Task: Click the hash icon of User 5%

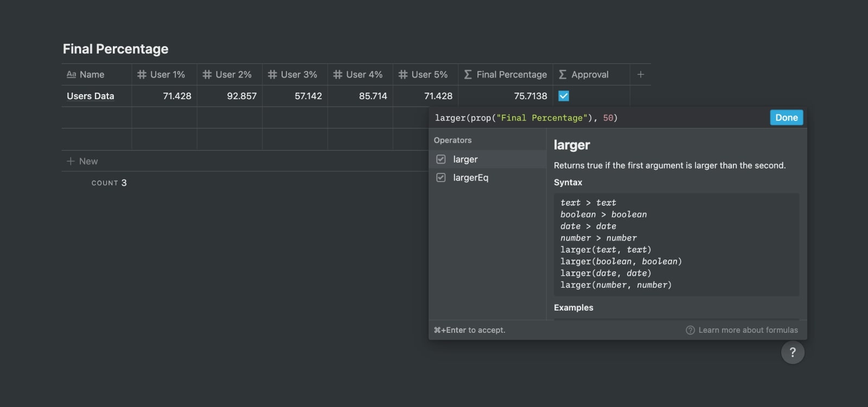Action: pyautogui.click(x=403, y=74)
